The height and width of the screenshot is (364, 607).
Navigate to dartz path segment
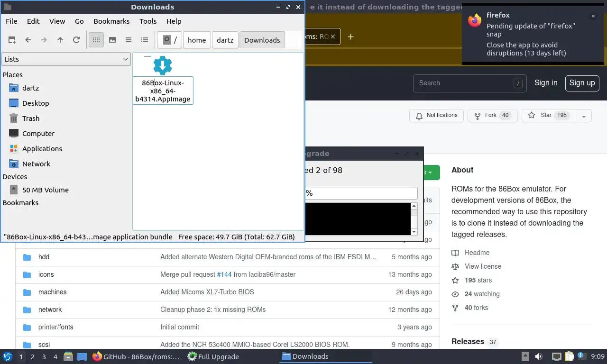pos(225,40)
